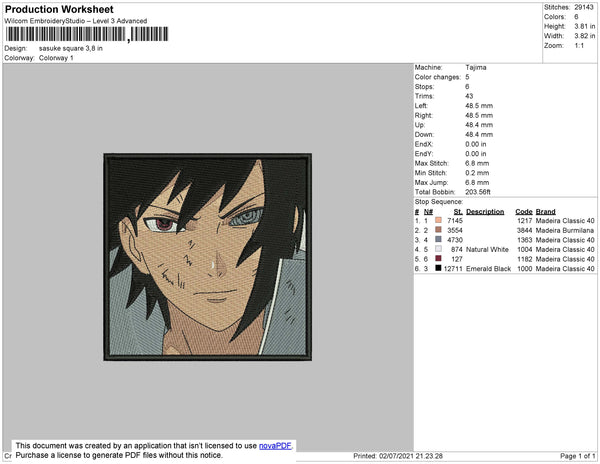Pick the blue-gray swatch for code 1363
The image size is (600, 464).
pyautogui.click(x=438, y=239)
